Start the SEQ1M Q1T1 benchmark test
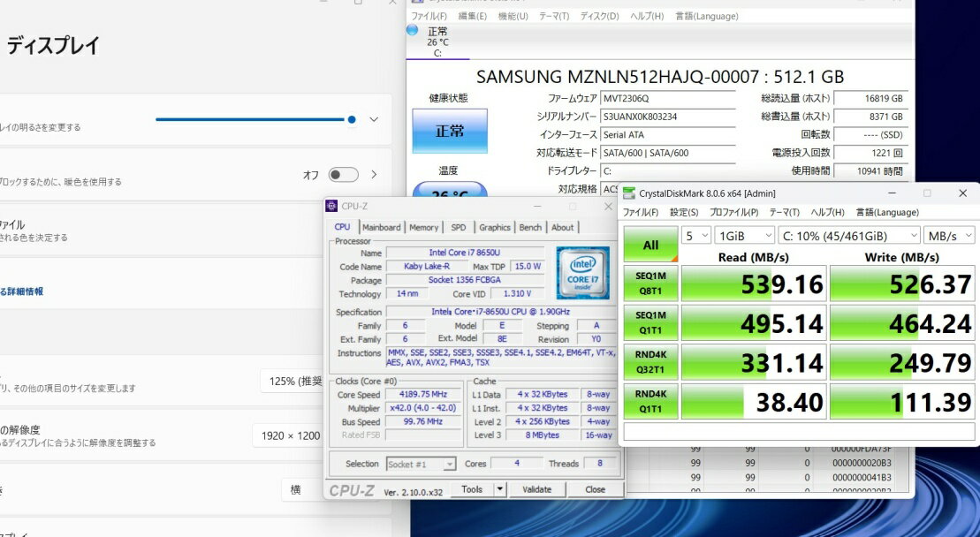 (x=650, y=323)
